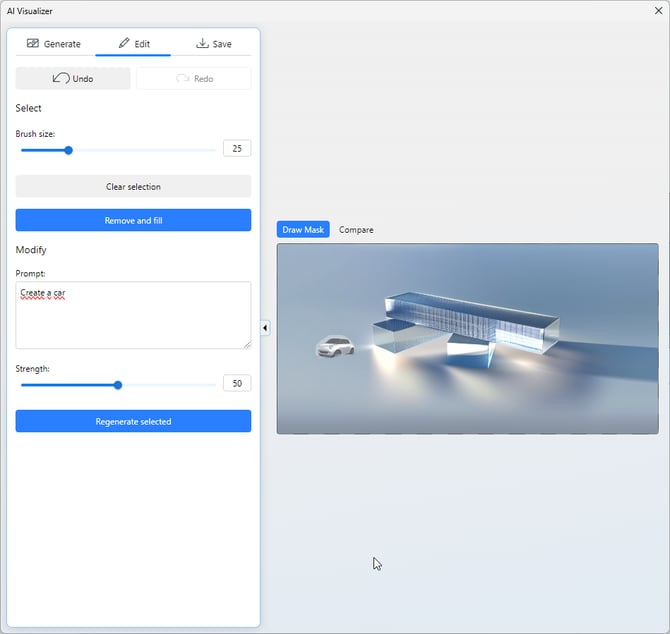Image resolution: width=670 pixels, height=634 pixels.
Task: Close the AI Visualizer window
Action: point(657,11)
